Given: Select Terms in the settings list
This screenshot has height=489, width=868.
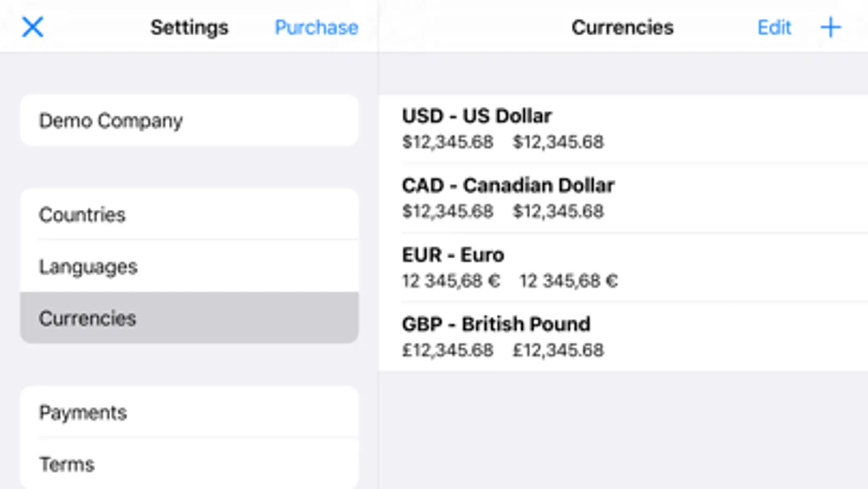Looking at the screenshot, I should coord(189,464).
